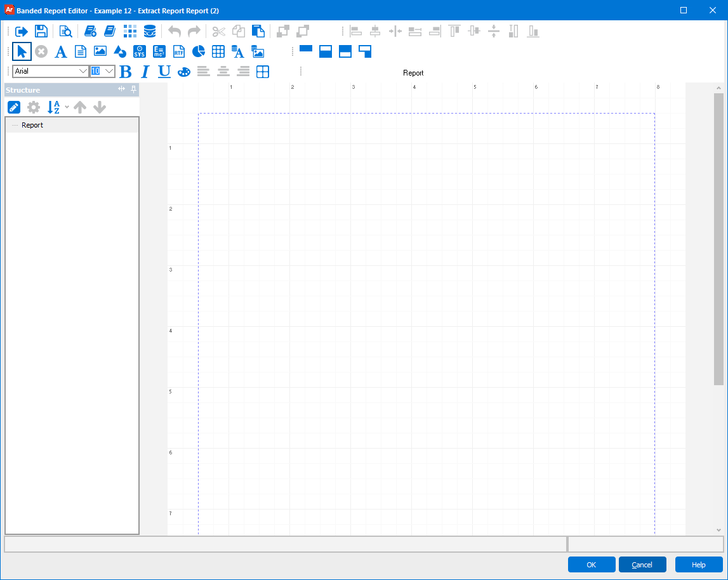Screen dimensions: 728x580
Task: Toggle bold text formatting
Action: coord(125,71)
